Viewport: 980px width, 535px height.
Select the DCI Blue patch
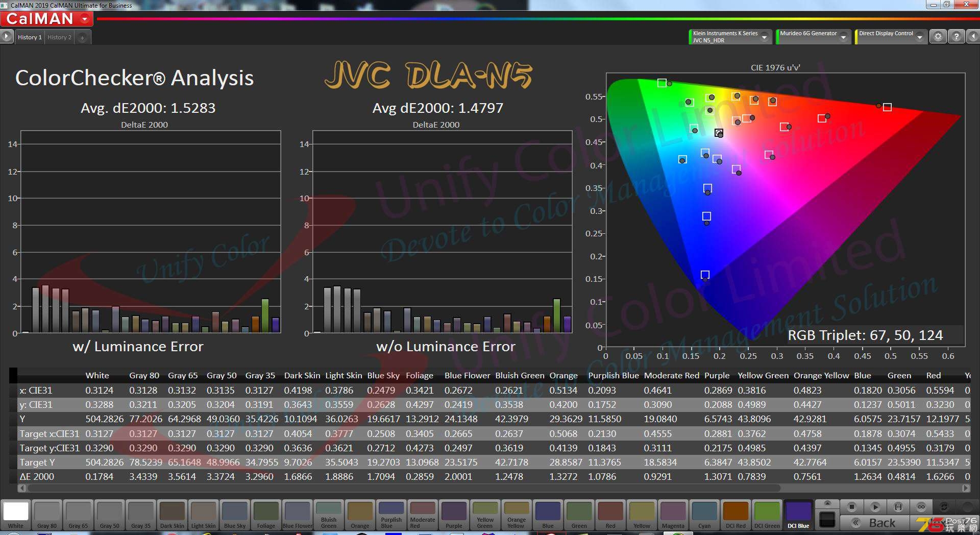click(x=798, y=515)
